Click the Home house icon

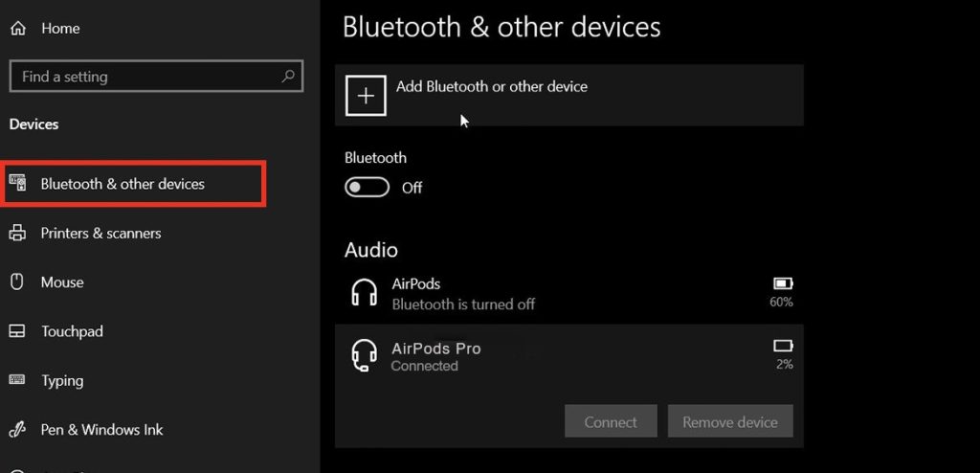[x=18, y=28]
